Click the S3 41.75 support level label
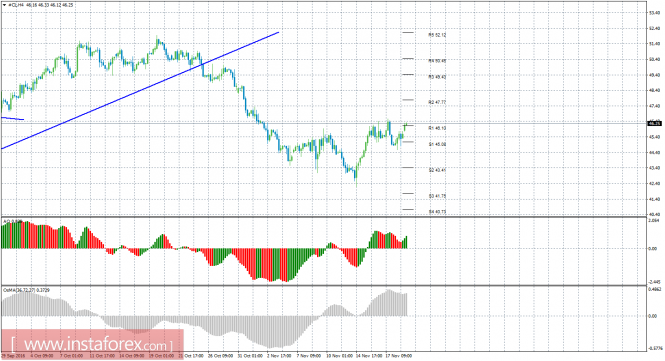This screenshot has height=361, width=665. 437,196
